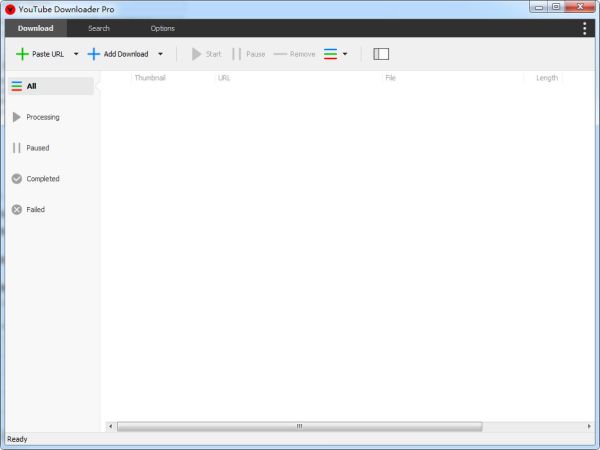600x450 pixels.
Task: Click the horizontal scrollbar thumb
Action: pyautogui.click(x=300, y=426)
